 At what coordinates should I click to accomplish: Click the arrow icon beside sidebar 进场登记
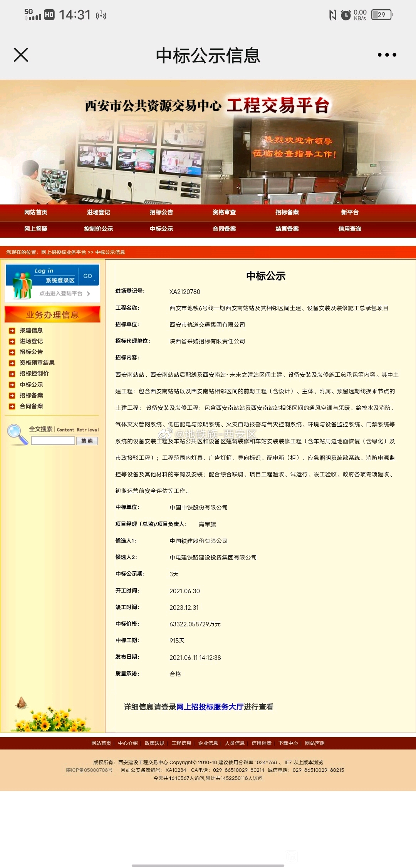click(12, 341)
